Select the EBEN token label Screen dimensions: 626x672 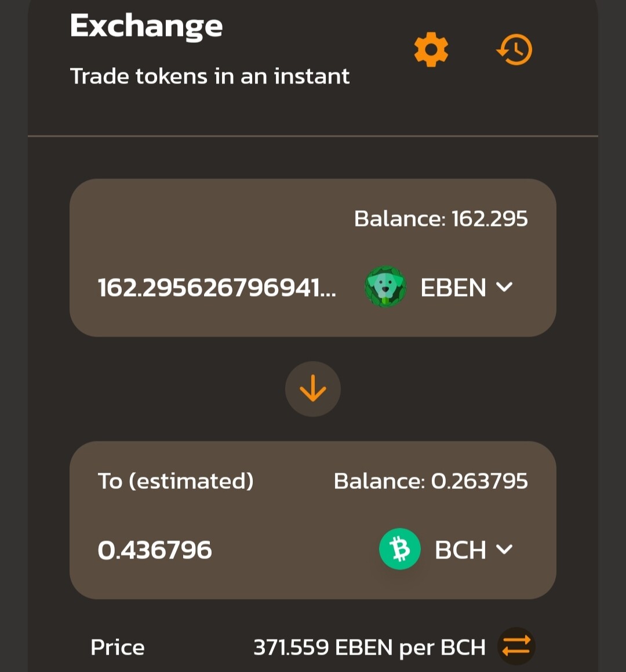pyautogui.click(x=453, y=287)
